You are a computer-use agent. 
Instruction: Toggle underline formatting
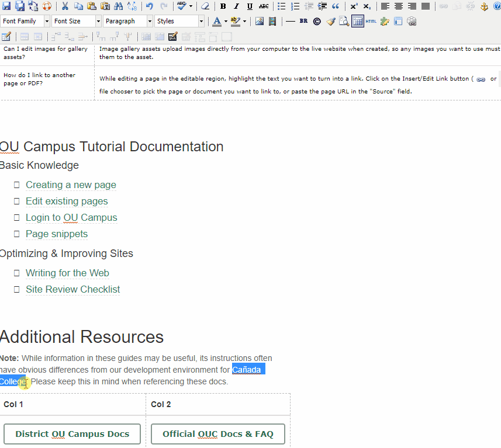coord(250,6)
